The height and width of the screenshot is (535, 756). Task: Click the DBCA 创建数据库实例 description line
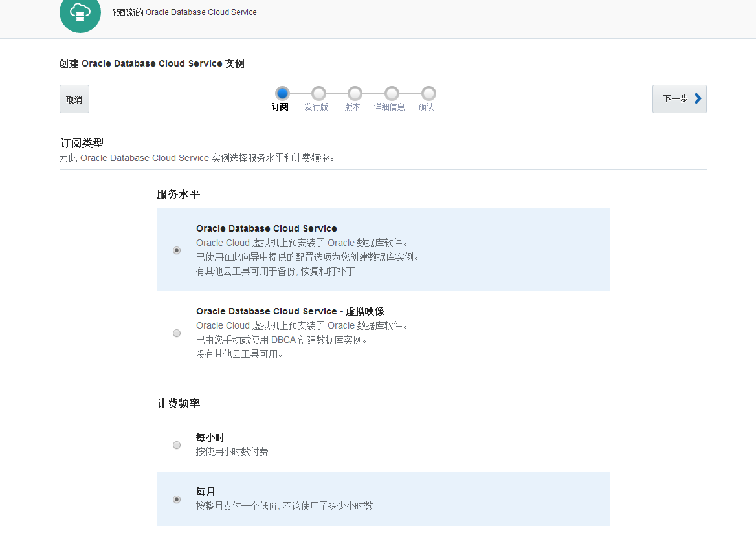(x=282, y=340)
